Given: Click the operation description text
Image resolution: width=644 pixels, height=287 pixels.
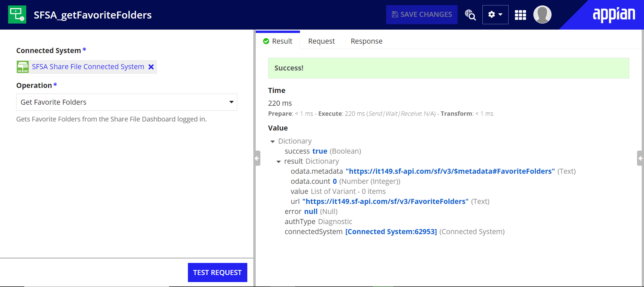Looking at the screenshot, I should pos(112,119).
